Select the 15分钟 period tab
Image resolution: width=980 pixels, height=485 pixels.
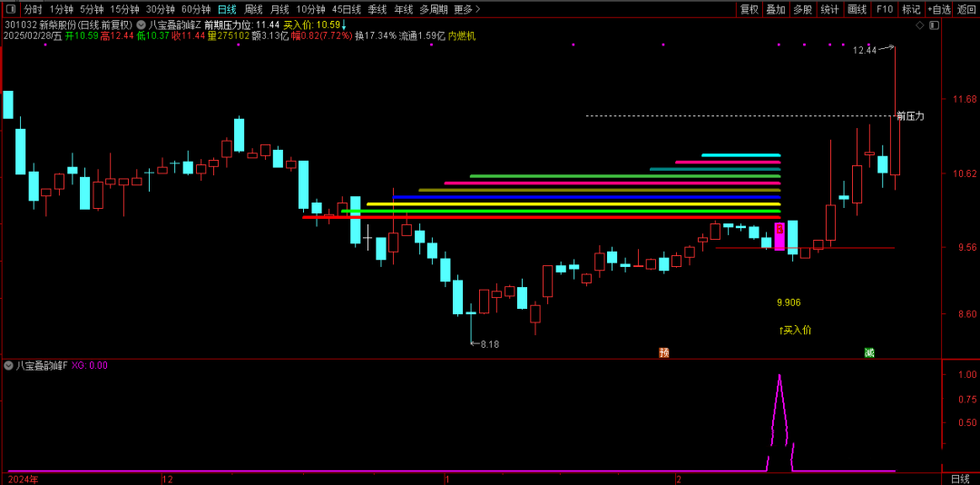coord(125,9)
